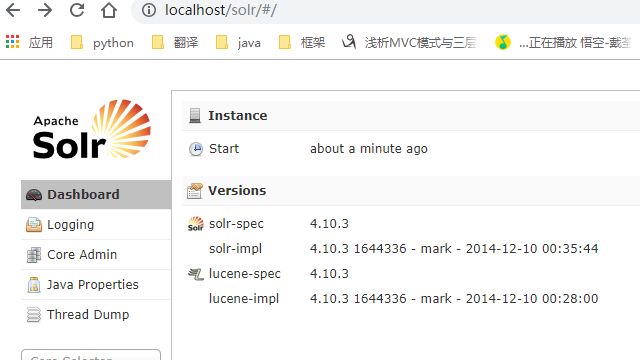Select the 'about a minute ago' text
Viewport: 640px width, 360px height.
point(369,149)
